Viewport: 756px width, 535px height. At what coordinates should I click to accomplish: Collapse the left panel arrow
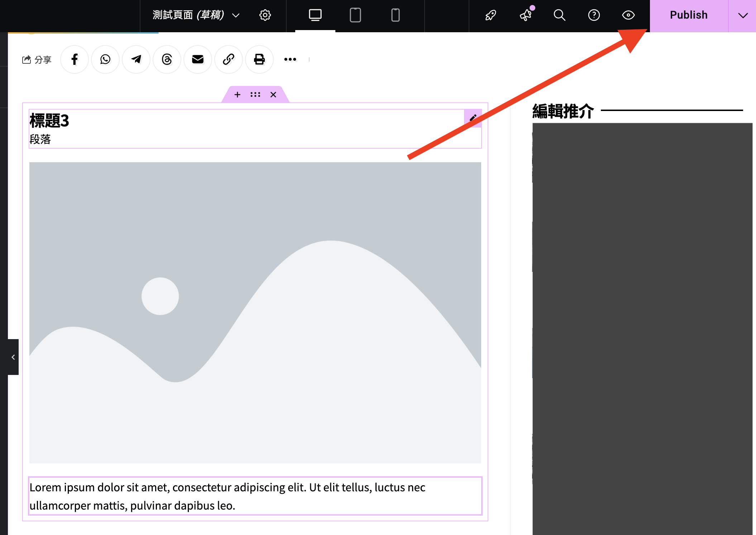tap(13, 357)
